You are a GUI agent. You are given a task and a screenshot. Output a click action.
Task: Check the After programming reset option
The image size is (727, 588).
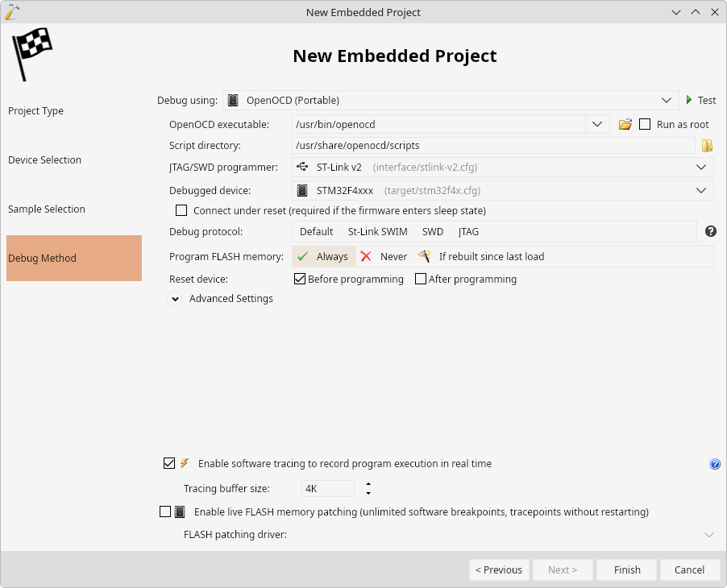[421, 279]
